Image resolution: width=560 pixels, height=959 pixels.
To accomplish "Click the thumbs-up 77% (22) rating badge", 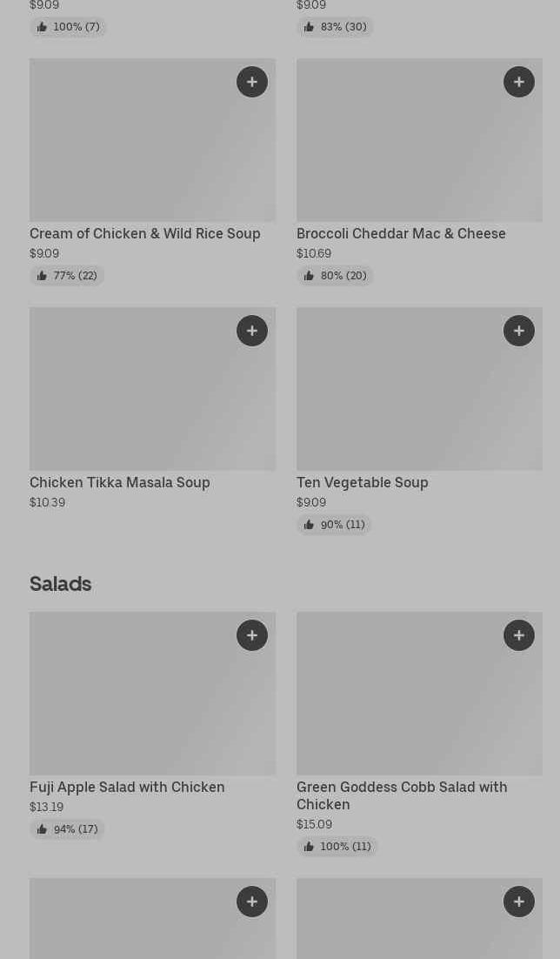I will (x=67, y=276).
